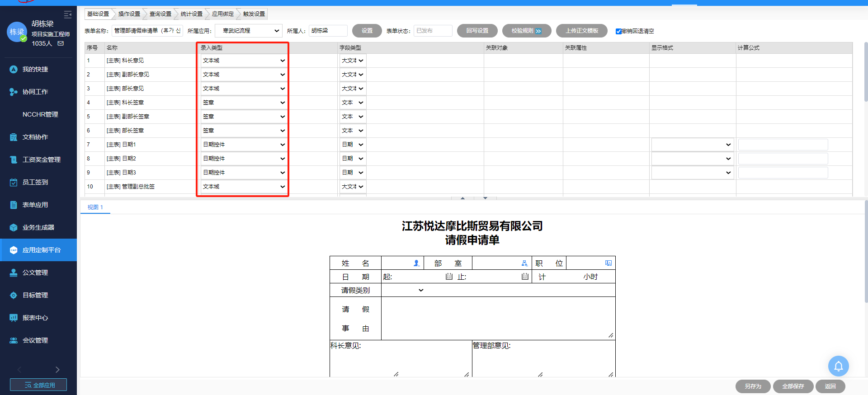Expand the 所属应用 dropdown

pyautogui.click(x=248, y=31)
